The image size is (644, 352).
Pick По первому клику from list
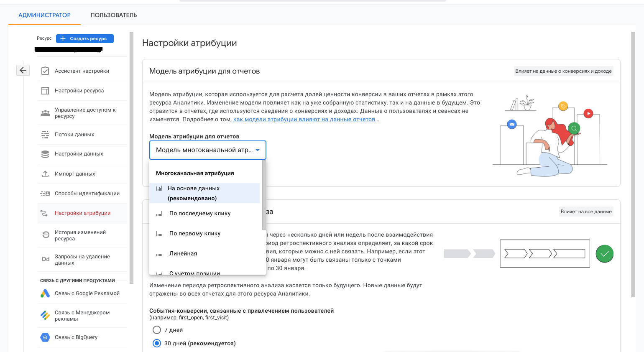(194, 233)
